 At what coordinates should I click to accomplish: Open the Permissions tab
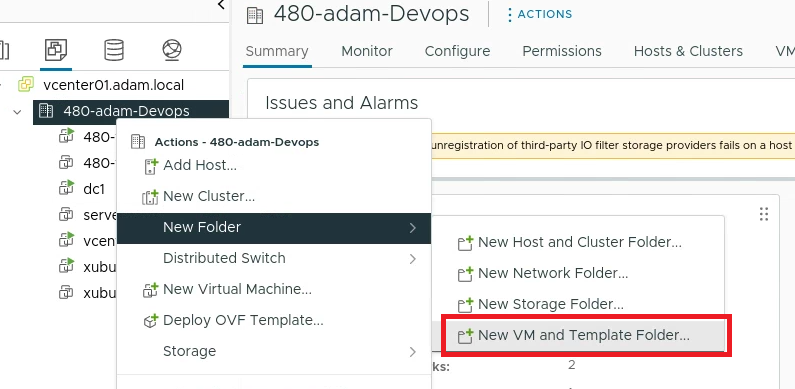(x=562, y=51)
